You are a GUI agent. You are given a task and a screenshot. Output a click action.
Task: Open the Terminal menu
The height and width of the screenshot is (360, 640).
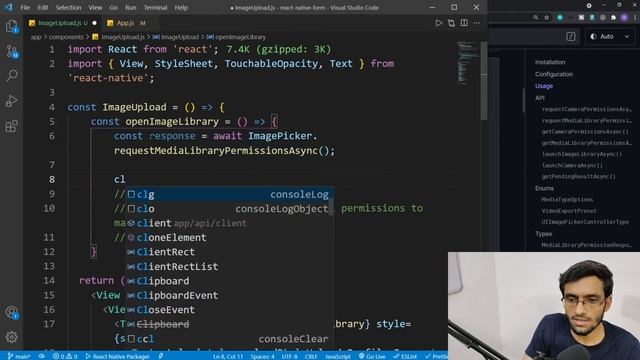156,7
